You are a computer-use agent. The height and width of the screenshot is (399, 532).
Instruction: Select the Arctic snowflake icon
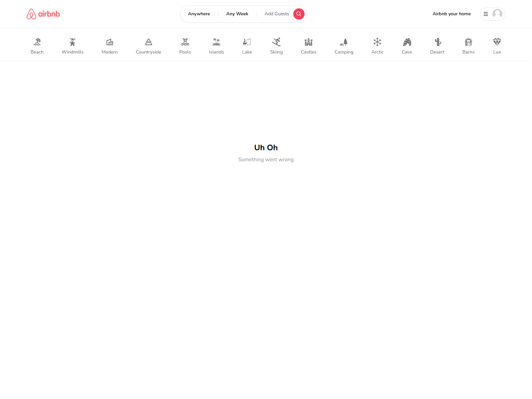(x=377, y=43)
